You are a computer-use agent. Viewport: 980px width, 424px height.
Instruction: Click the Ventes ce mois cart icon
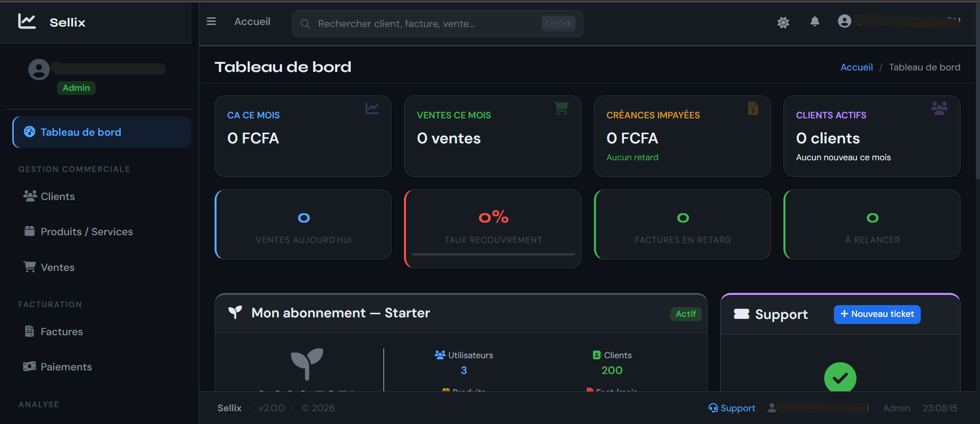pyautogui.click(x=561, y=108)
